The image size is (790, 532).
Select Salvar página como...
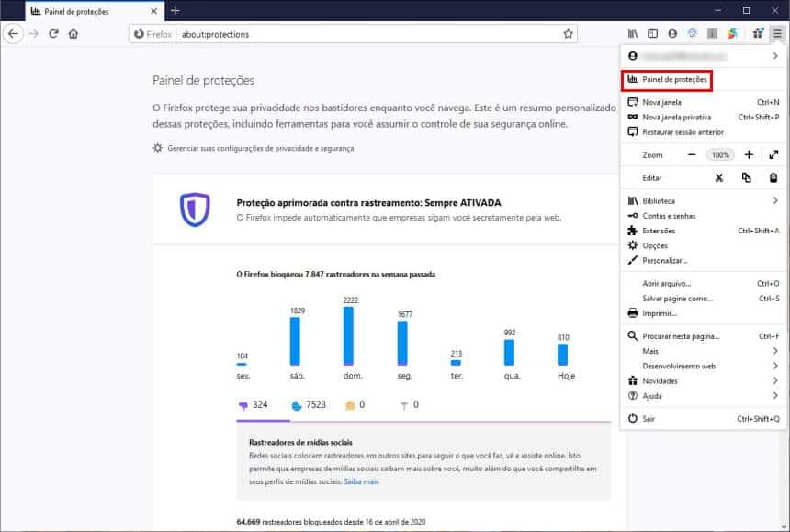[704, 299]
